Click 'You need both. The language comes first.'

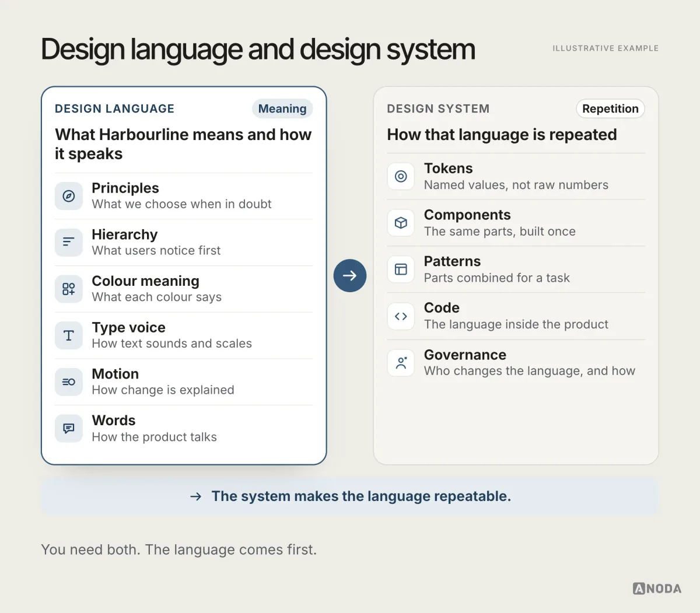pyautogui.click(x=179, y=549)
